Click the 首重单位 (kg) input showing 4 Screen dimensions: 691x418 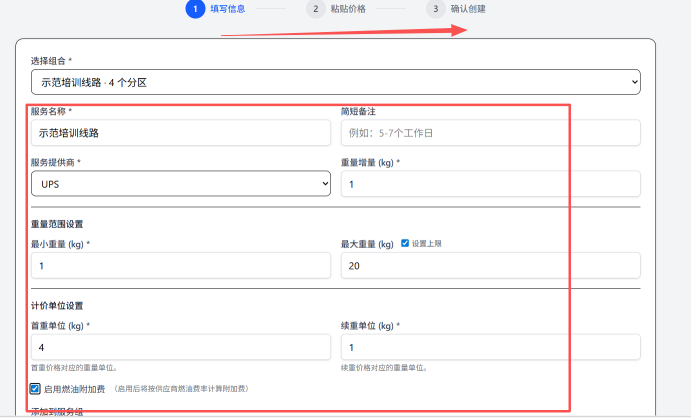coord(180,347)
